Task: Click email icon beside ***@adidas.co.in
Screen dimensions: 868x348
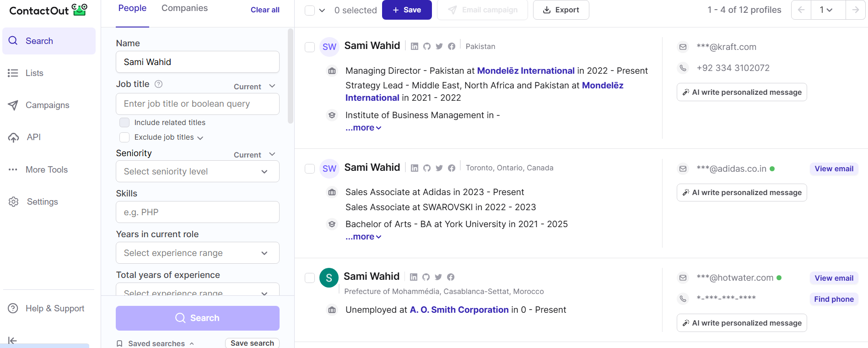Action: pos(683,169)
